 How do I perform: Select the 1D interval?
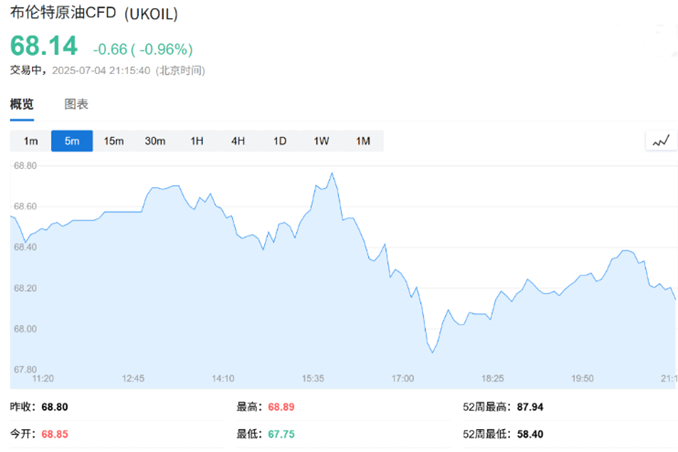tap(280, 141)
